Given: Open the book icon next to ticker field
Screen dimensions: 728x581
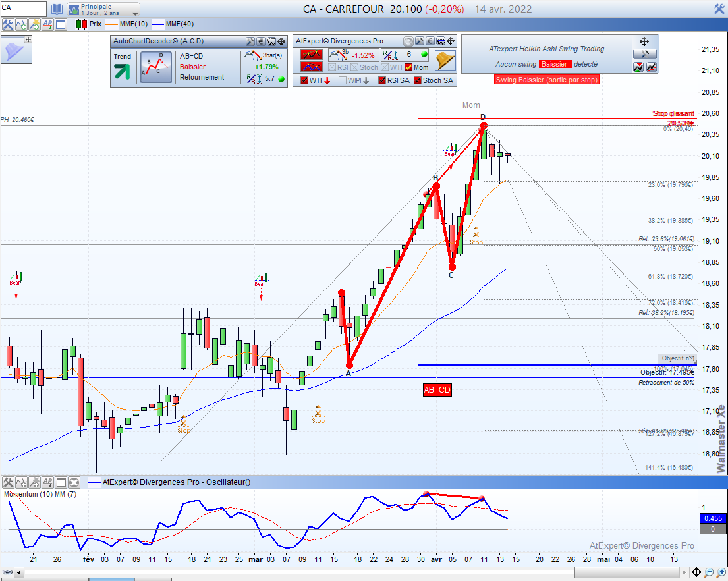Looking at the screenshot, I should click(57, 9).
